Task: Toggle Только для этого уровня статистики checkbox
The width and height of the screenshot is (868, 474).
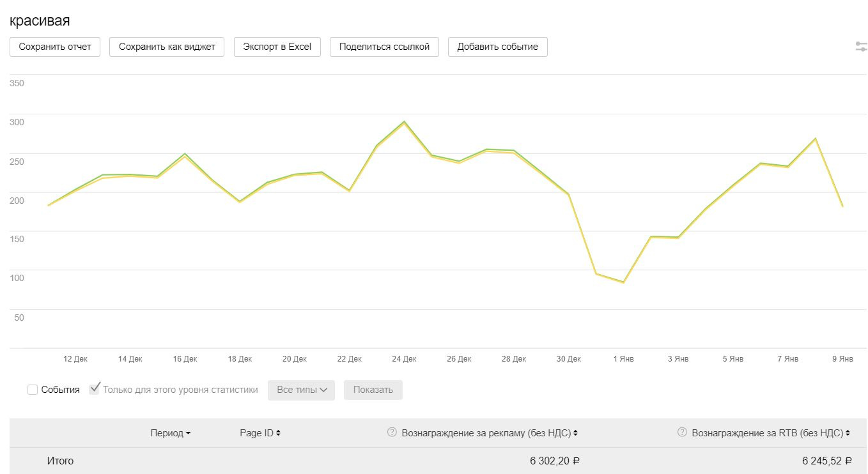Action: 95,389
